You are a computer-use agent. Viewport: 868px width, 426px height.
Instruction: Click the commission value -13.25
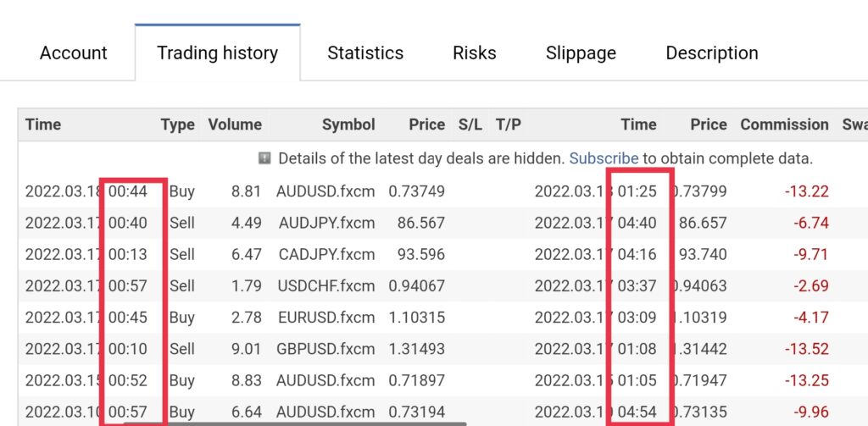coord(807,380)
